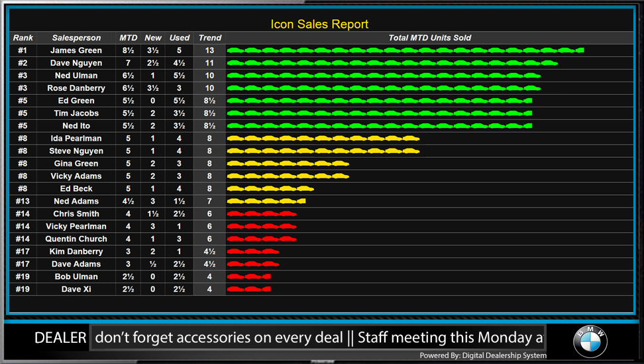Image resolution: width=644 pixels, height=364 pixels.
Task: Click Ned Adams' yellow car icon bar
Action: (266, 202)
